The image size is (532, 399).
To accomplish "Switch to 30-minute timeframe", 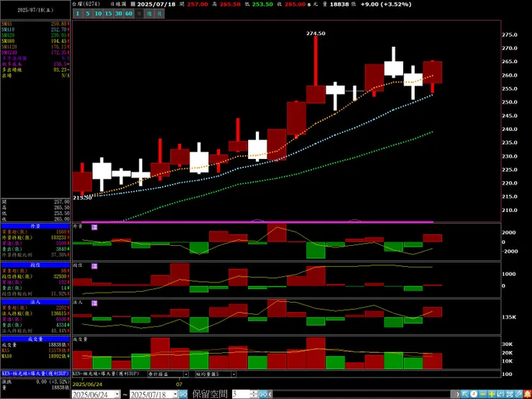I will pyautogui.click(x=119, y=14).
